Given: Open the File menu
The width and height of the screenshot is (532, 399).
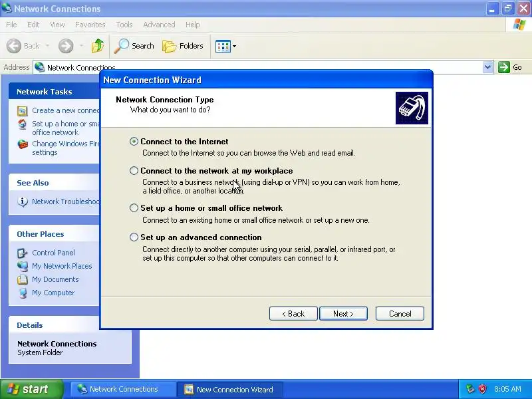Looking at the screenshot, I should [11, 25].
